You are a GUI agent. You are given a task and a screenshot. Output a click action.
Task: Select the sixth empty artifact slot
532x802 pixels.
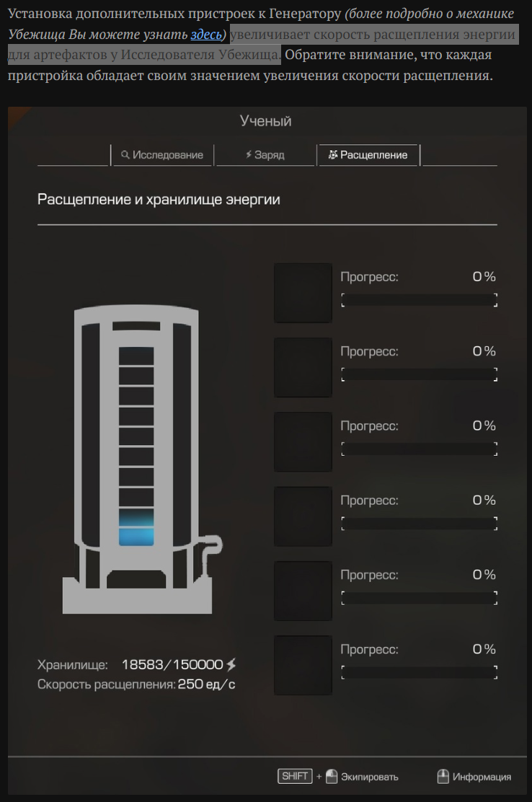pyautogui.click(x=303, y=666)
